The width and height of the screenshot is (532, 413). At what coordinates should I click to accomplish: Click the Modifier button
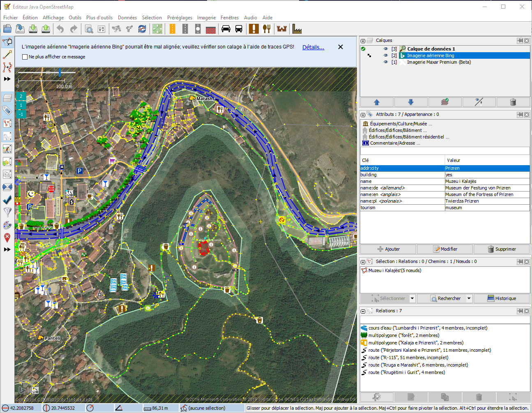[445, 249]
